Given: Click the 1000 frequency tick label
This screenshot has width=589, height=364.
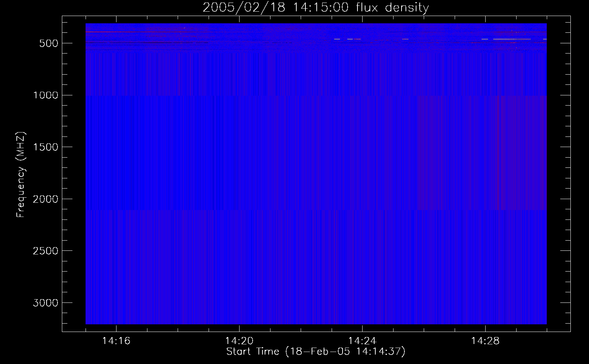Looking at the screenshot, I should click(46, 95).
